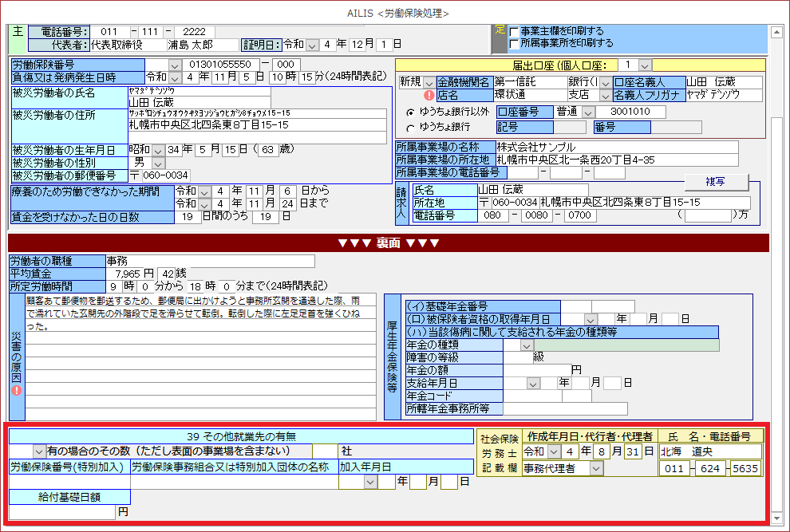Click the 労働者の職種 input field
Image resolution: width=790 pixels, height=532 pixels.
[x=209, y=261]
